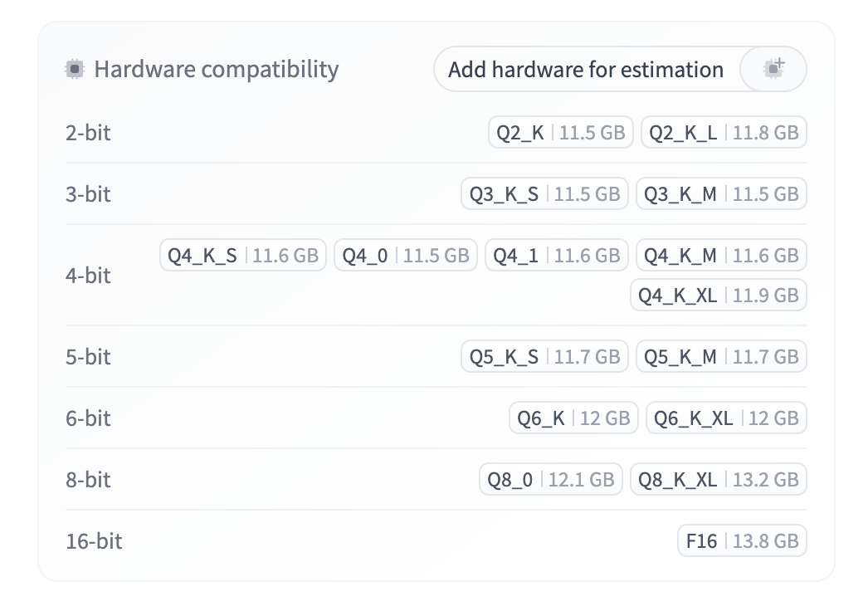Viewport: 868px width, 611px height.
Task: Open the Q8_0 12.1 GB option
Action: click(551, 480)
